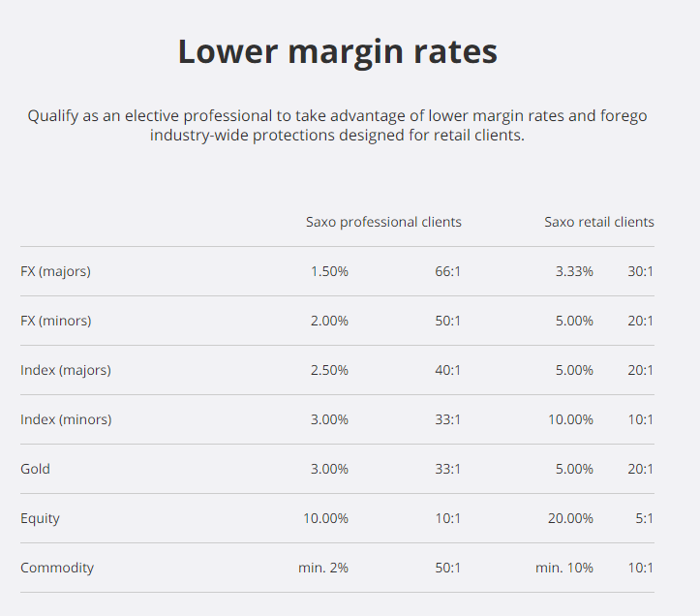Click the 5:1 equity retail leverage ratio
700x616 pixels.
click(644, 518)
